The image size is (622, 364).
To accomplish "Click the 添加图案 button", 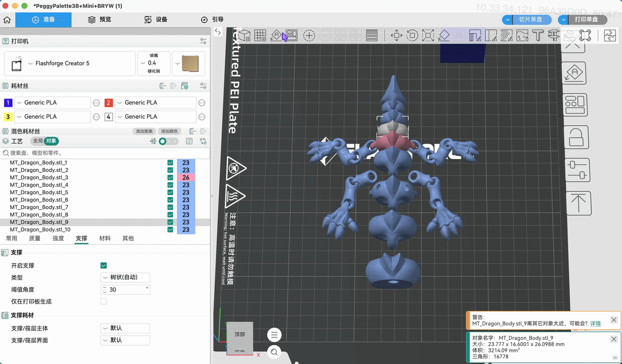I will click(144, 132).
